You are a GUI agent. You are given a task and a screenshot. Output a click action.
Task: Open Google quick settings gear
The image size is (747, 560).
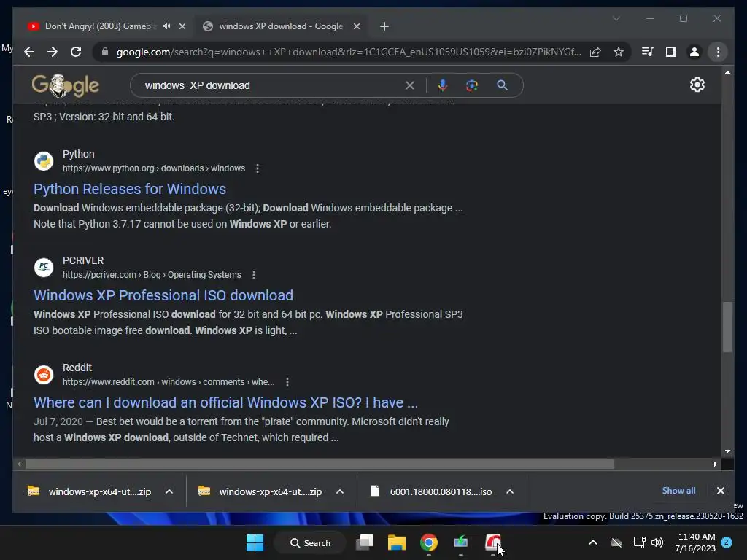click(x=697, y=85)
